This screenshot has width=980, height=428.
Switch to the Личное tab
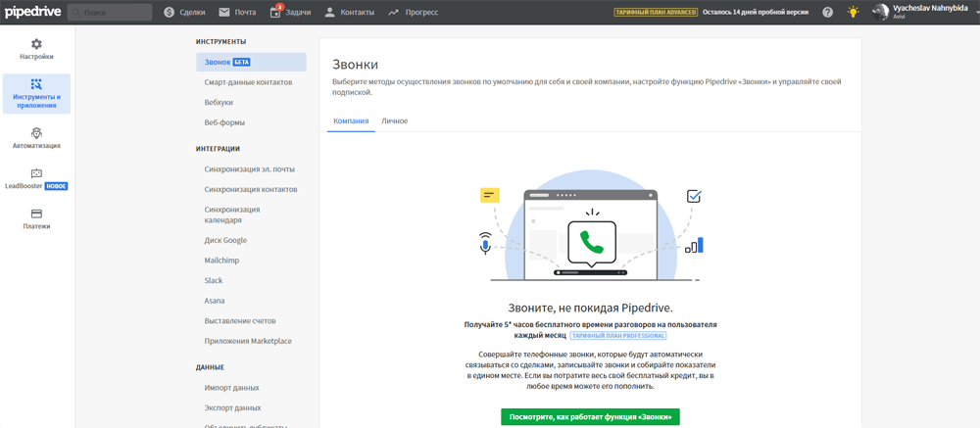394,120
